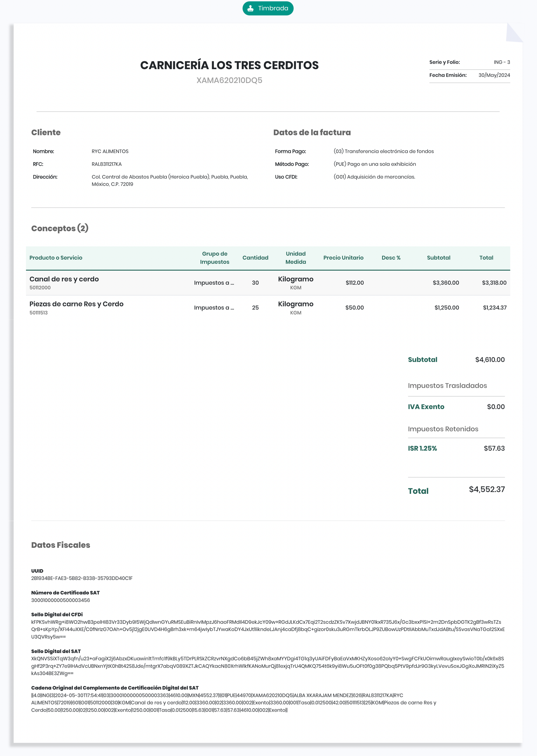The image size is (537, 756).
Task: Select the title CARNICERÍA LOS TRES CERDITOS
Action: tap(229, 65)
